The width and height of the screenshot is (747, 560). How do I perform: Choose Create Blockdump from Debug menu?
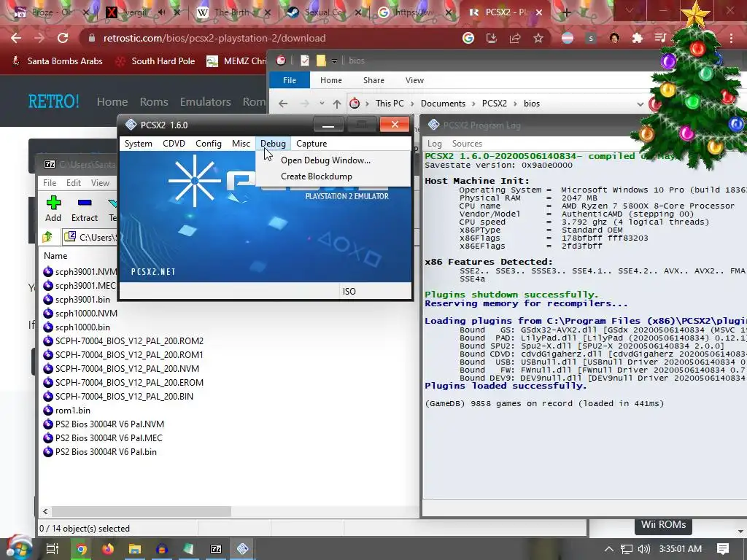point(317,176)
